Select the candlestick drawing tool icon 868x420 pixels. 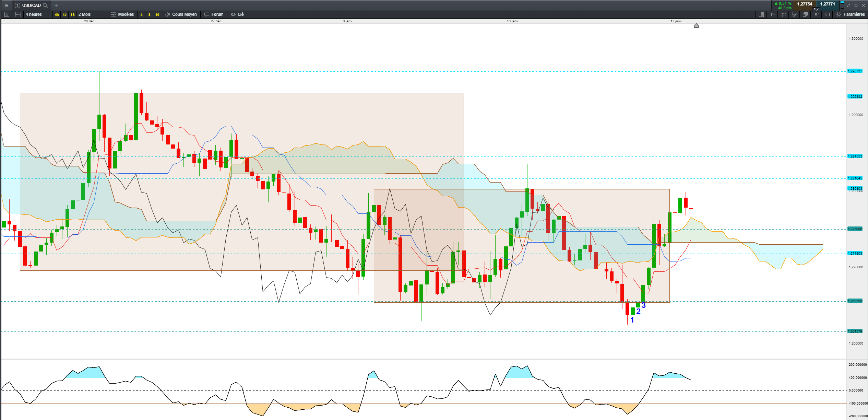click(816, 14)
